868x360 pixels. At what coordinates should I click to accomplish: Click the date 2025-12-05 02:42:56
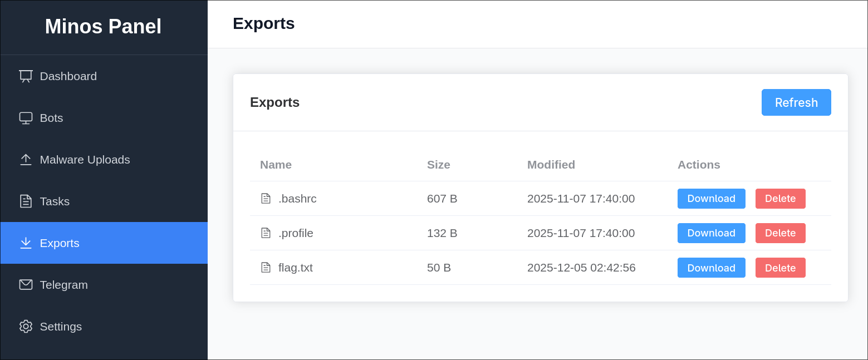tap(581, 268)
